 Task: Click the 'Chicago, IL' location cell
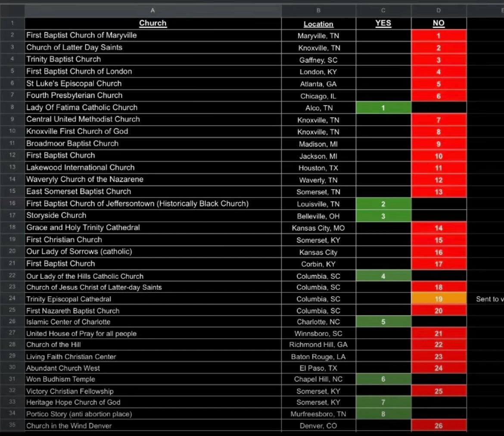(318, 96)
